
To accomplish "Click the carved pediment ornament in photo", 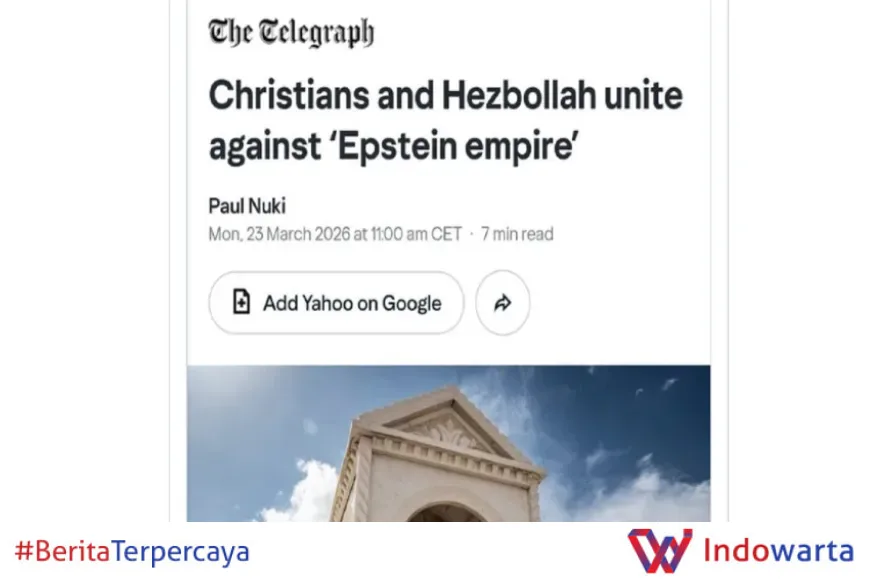I will [x=447, y=429].
